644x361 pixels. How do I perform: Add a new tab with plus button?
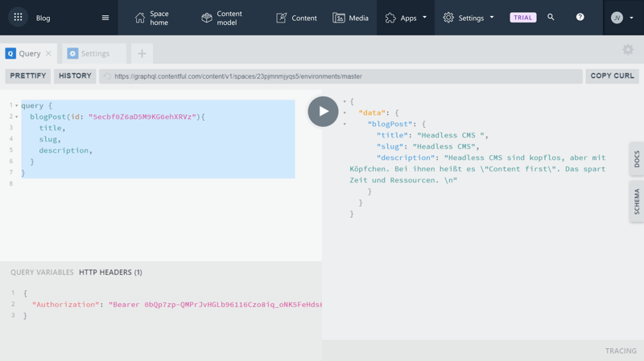tap(142, 53)
